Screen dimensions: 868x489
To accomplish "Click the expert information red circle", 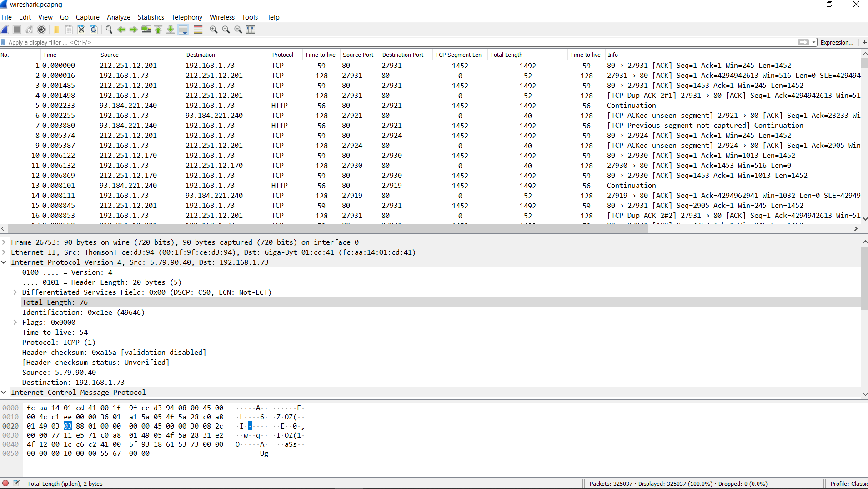I will point(5,483).
